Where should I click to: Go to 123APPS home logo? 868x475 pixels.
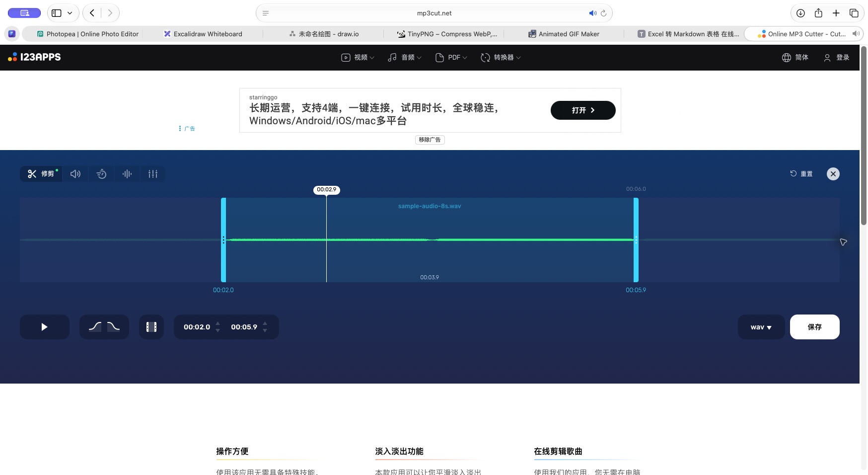click(x=34, y=57)
